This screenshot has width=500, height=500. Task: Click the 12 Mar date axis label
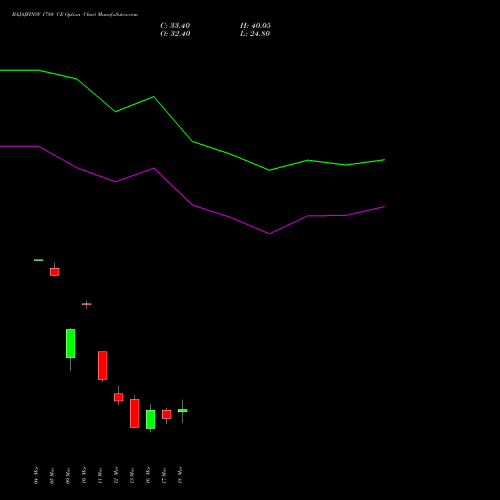pos(116,475)
